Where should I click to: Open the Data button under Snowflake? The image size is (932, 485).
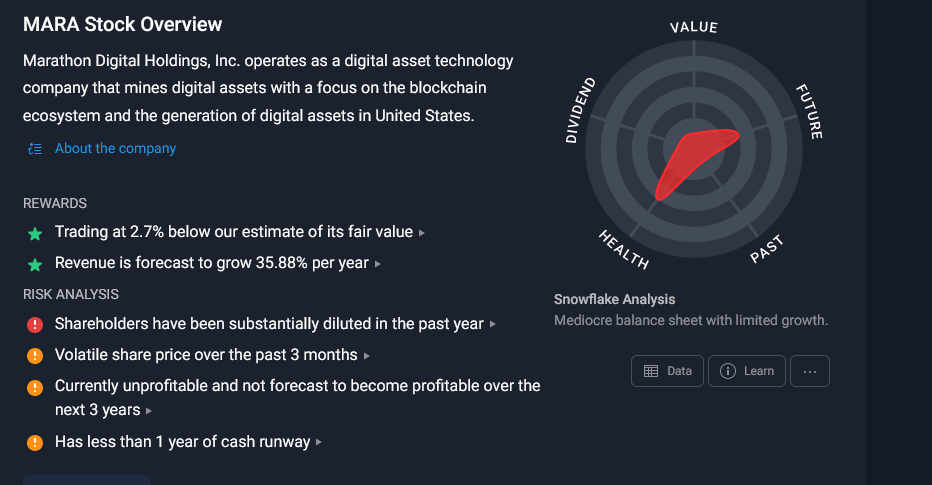(x=667, y=371)
